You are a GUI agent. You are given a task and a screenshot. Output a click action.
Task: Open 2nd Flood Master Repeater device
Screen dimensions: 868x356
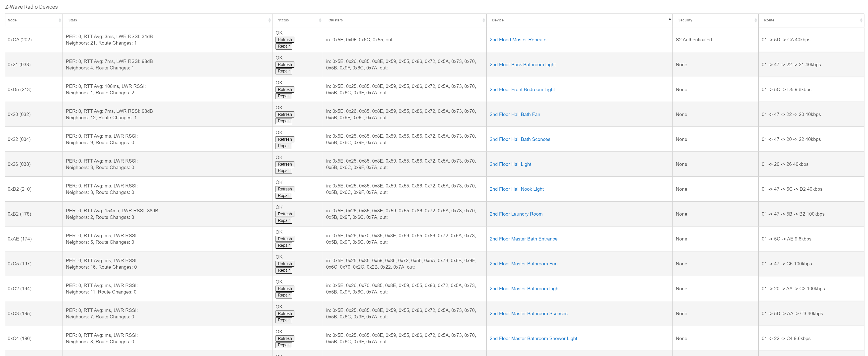(519, 40)
